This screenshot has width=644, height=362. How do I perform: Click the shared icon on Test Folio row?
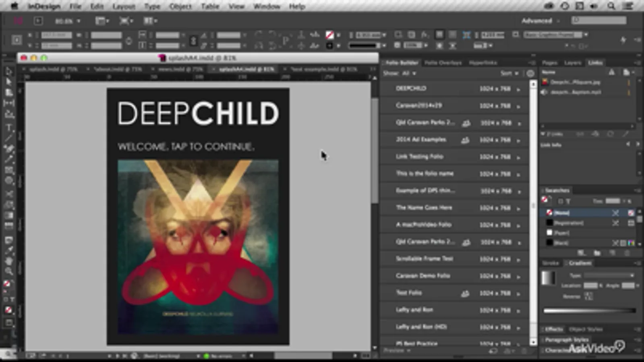(x=465, y=293)
